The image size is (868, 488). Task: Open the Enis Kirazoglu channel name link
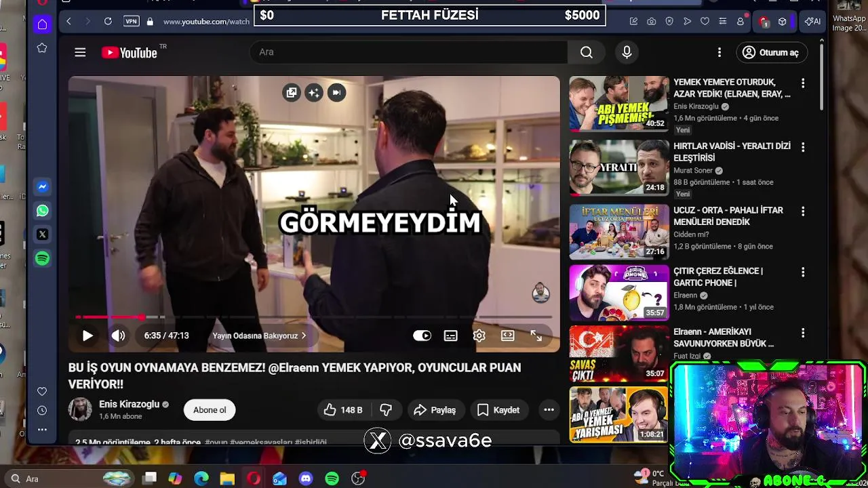pyautogui.click(x=129, y=404)
